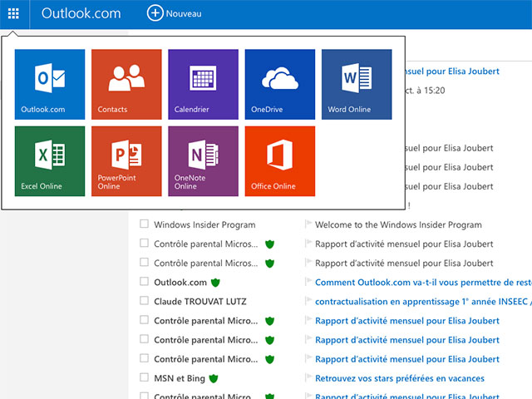Flag the Welcome to the Windows Insider Program message
Image resolution: width=532 pixels, height=399 pixels.
point(308,224)
